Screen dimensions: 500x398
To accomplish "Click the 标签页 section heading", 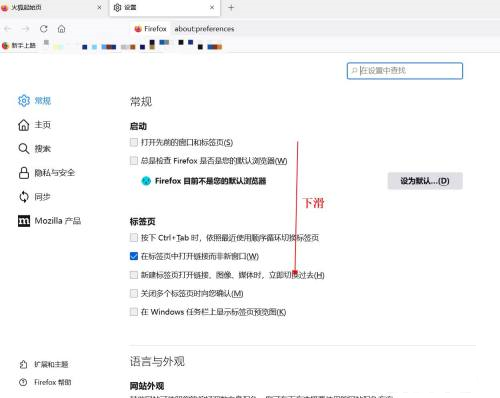I will point(142,222).
